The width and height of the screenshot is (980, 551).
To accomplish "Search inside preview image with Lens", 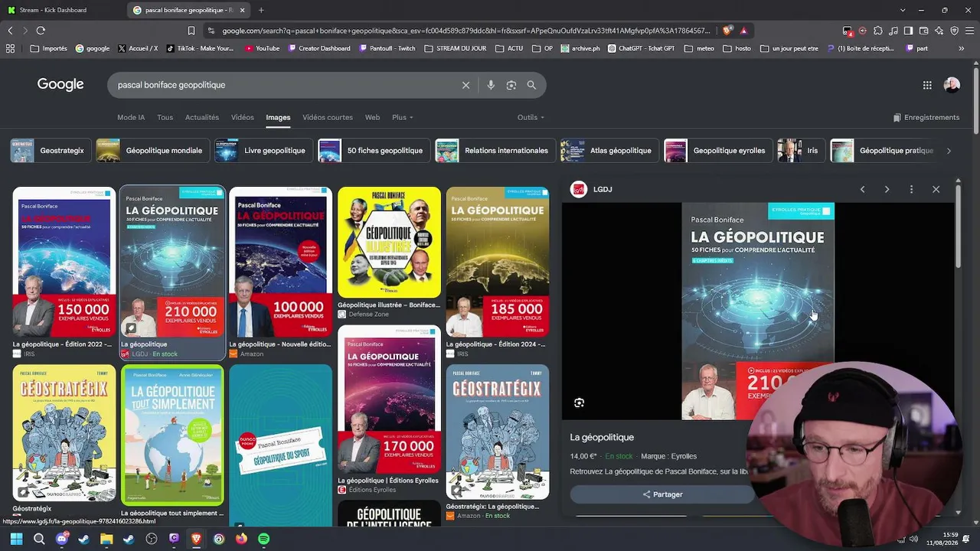I will coord(579,403).
